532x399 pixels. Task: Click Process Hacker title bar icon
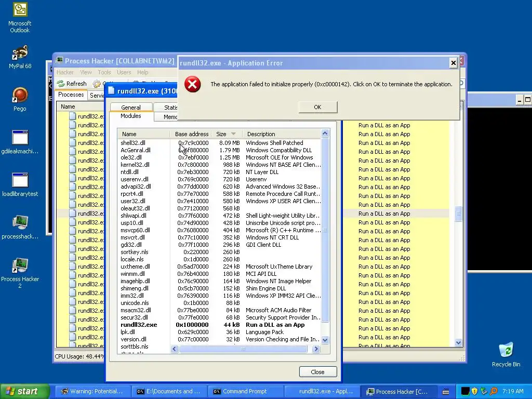59,61
